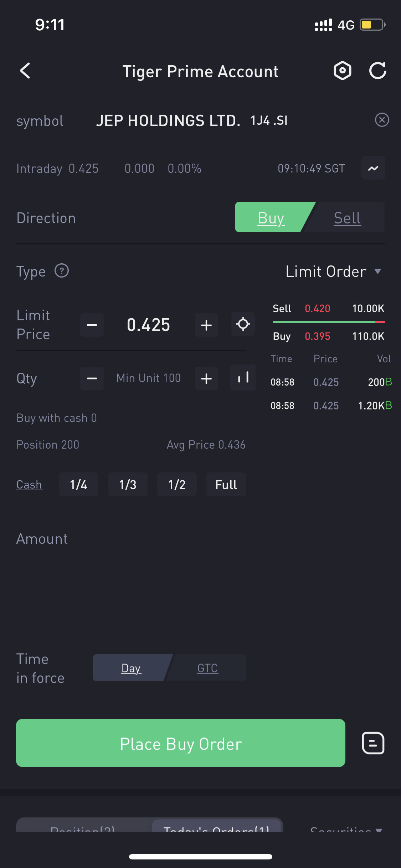
Task: Select the Full position size option
Action: click(x=226, y=485)
